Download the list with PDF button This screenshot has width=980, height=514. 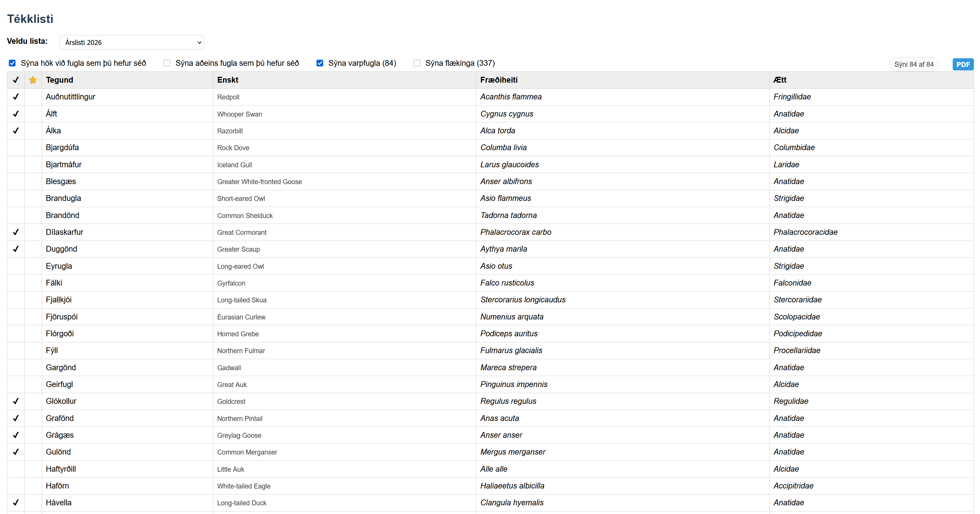pyautogui.click(x=963, y=64)
